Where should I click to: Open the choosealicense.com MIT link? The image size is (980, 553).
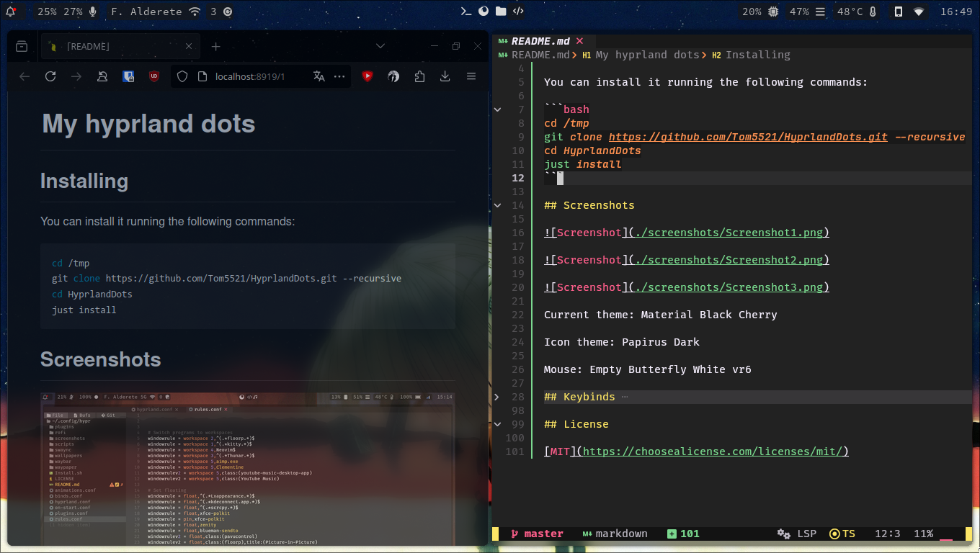pyautogui.click(x=713, y=451)
